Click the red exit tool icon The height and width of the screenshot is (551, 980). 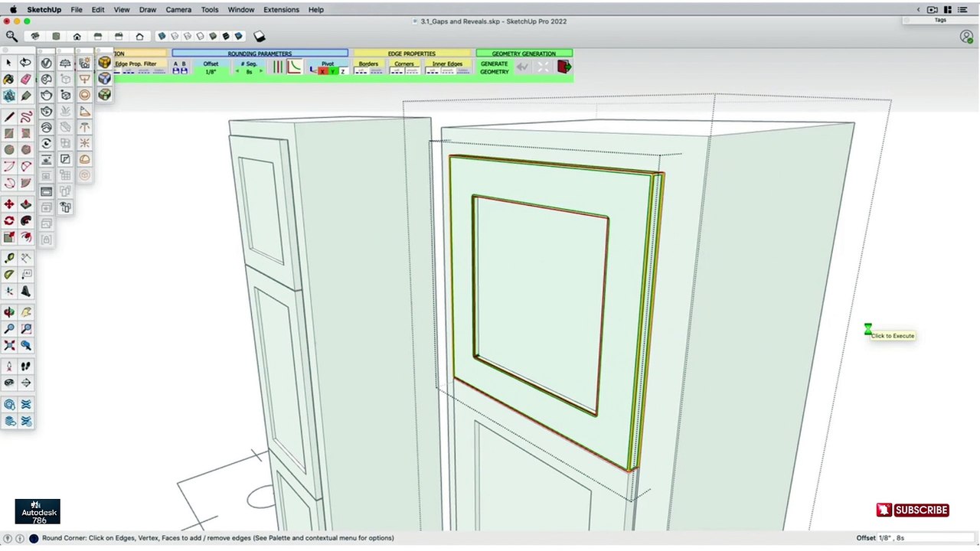[x=563, y=67]
